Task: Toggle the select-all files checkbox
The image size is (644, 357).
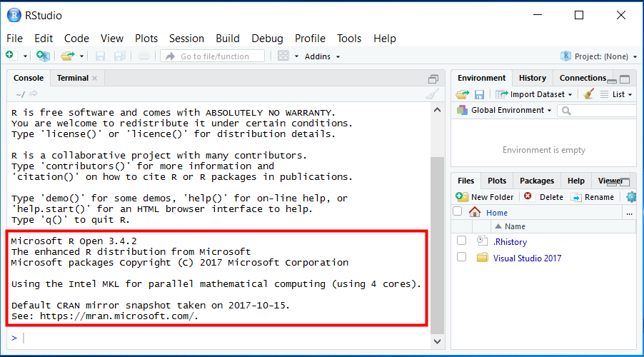Action: pos(457,211)
